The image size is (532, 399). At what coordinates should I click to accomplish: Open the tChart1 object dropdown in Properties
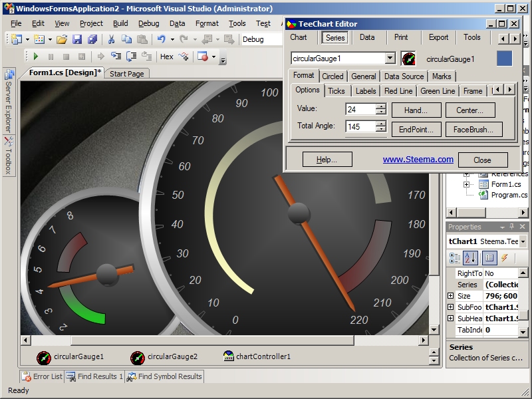click(523, 241)
